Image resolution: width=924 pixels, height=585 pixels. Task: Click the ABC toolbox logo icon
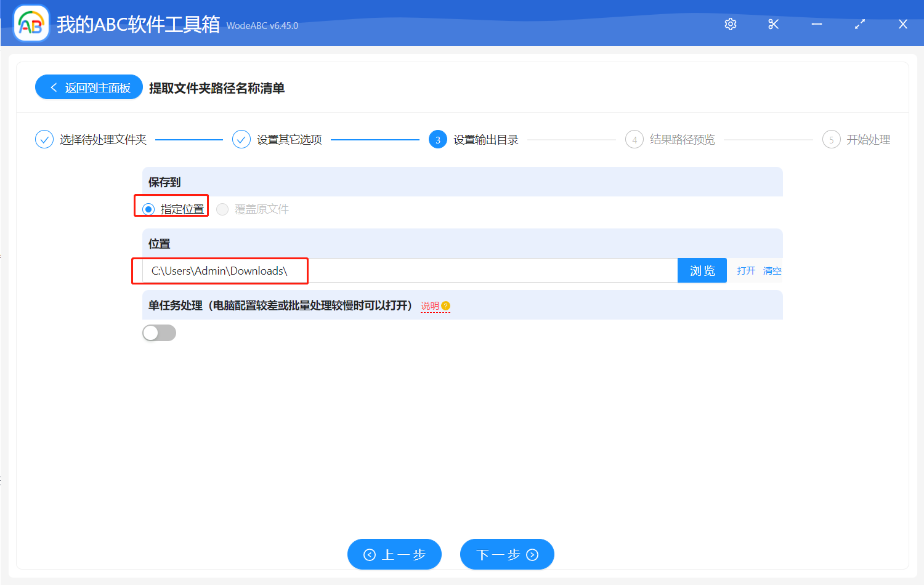point(30,23)
